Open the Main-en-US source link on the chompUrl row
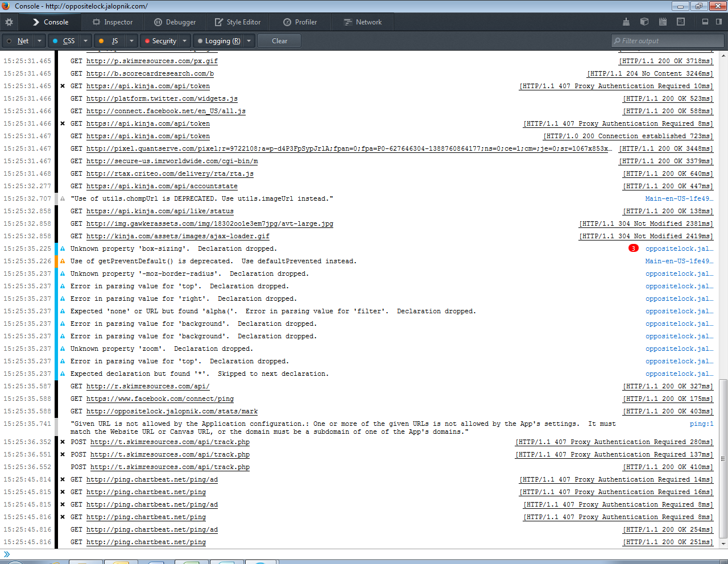The image size is (728, 564). tap(679, 198)
